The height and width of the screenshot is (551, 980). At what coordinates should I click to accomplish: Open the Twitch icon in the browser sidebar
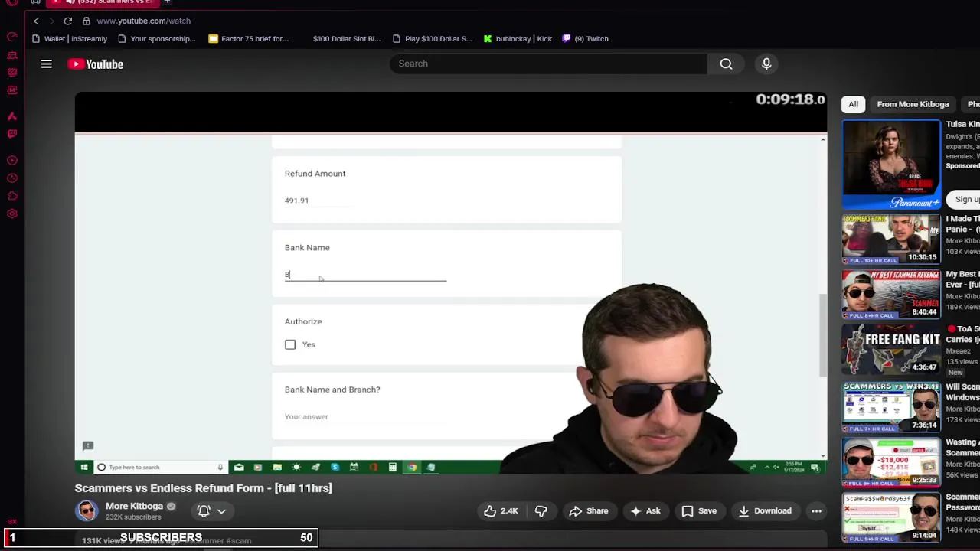12,134
